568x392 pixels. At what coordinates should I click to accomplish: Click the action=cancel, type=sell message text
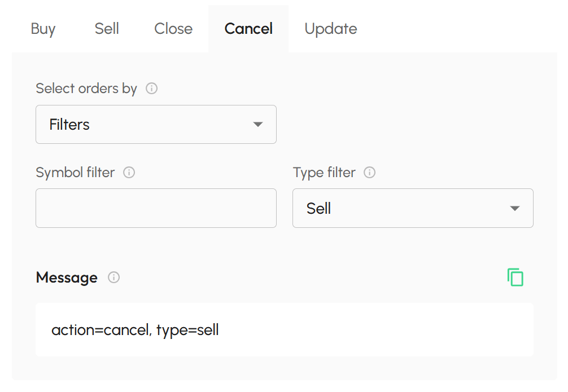[x=135, y=330]
